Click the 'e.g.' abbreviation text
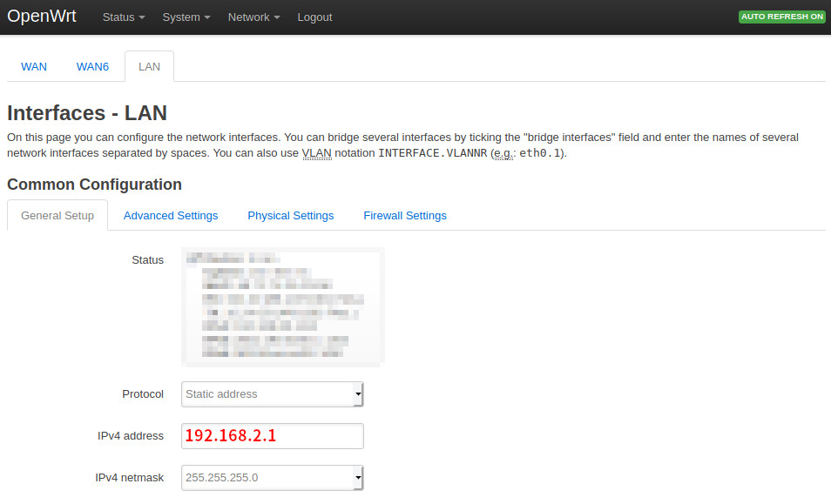The height and width of the screenshot is (504, 831). (503, 153)
